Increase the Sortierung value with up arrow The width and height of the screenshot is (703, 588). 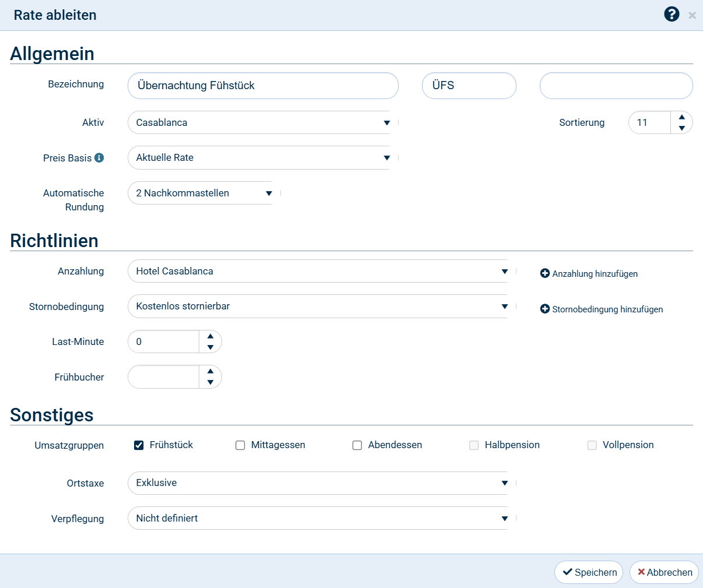click(681, 117)
